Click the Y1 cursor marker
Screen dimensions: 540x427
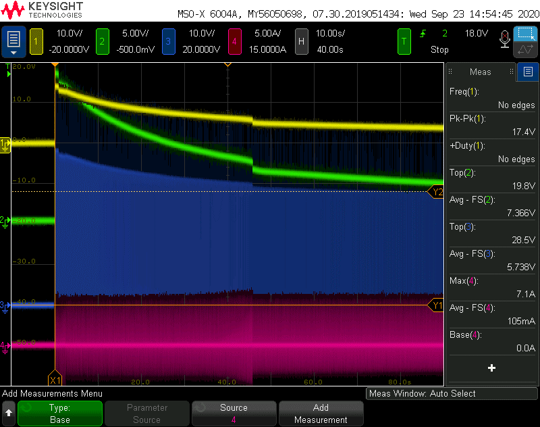point(436,305)
